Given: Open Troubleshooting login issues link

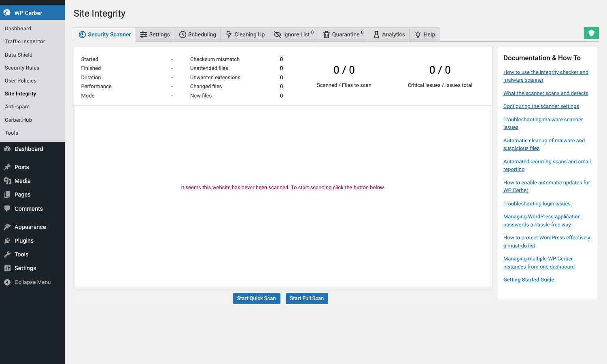Looking at the screenshot, I should point(537,203).
